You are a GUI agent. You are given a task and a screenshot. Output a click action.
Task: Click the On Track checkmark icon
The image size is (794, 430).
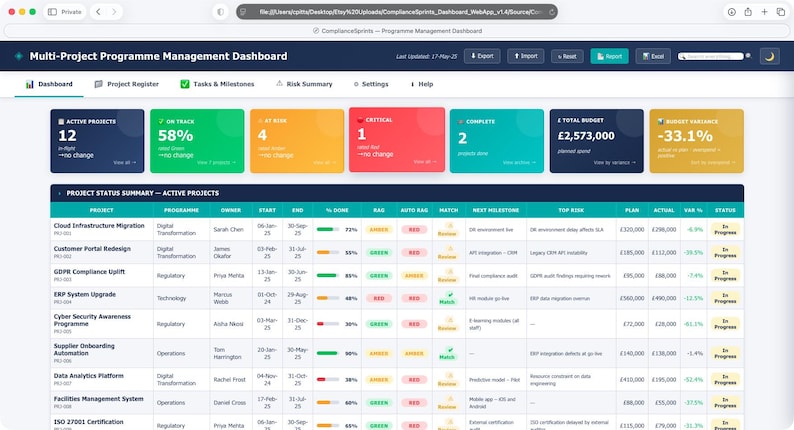tap(161, 122)
